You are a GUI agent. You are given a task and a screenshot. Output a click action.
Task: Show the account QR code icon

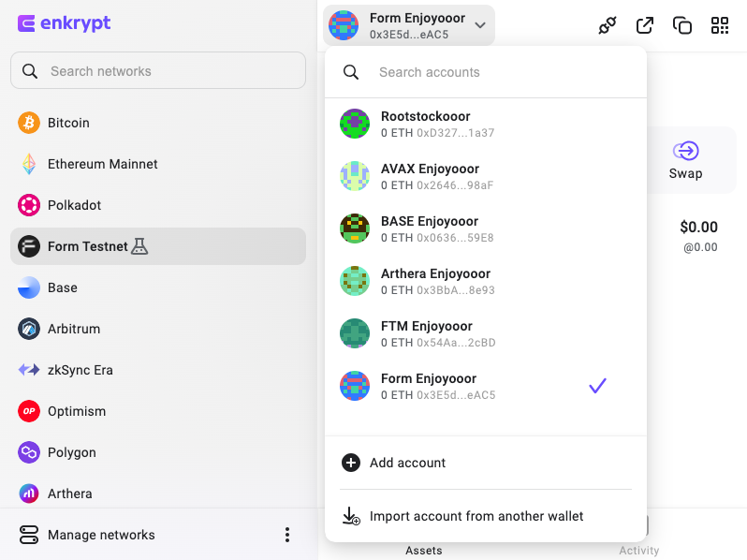[x=720, y=25]
